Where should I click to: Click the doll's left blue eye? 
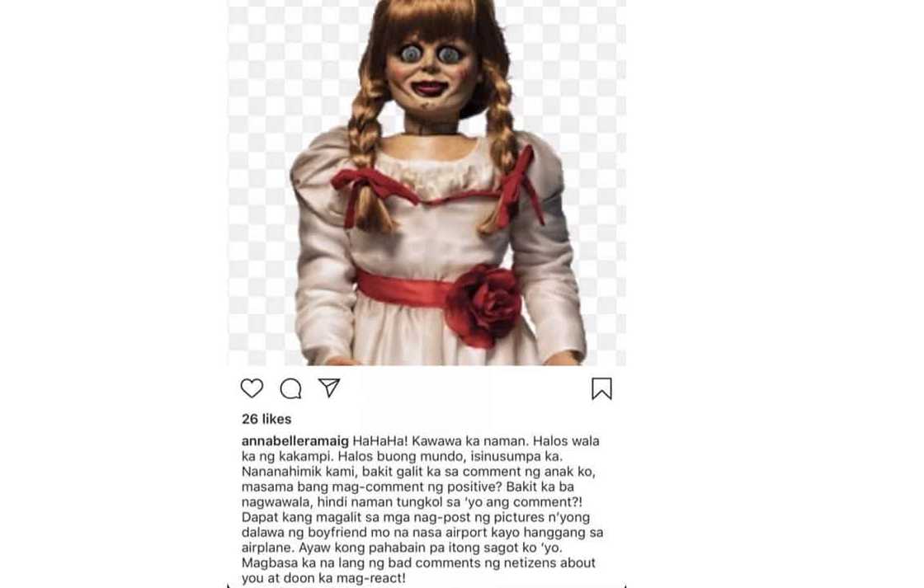(x=410, y=54)
